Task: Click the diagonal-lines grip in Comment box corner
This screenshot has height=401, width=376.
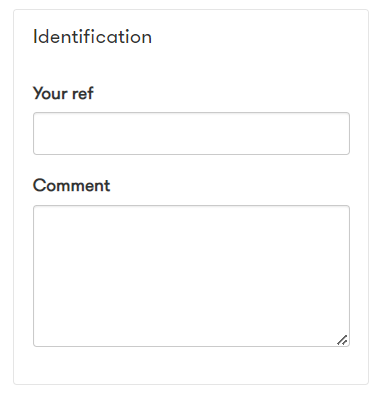Action: click(x=342, y=340)
